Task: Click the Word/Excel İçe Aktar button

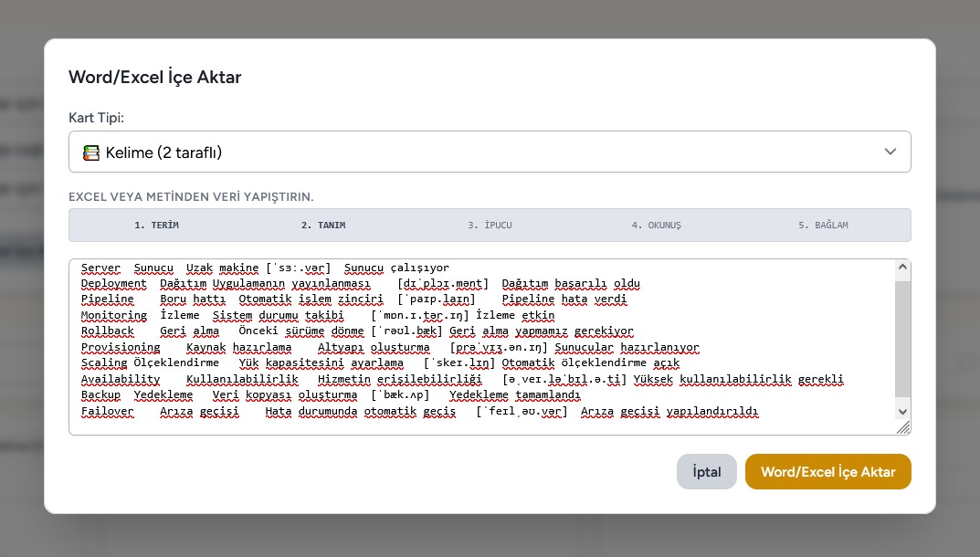Action: (x=827, y=471)
